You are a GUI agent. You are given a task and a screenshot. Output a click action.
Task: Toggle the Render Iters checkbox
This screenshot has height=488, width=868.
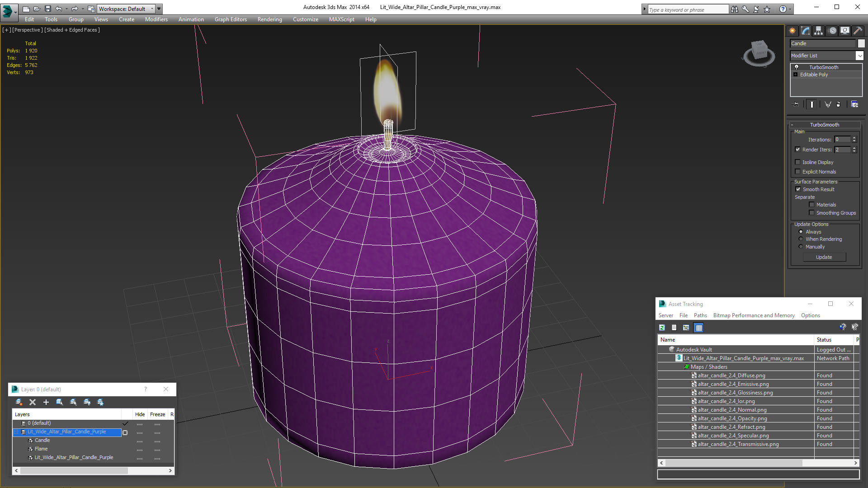pyautogui.click(x=797, y=150)
